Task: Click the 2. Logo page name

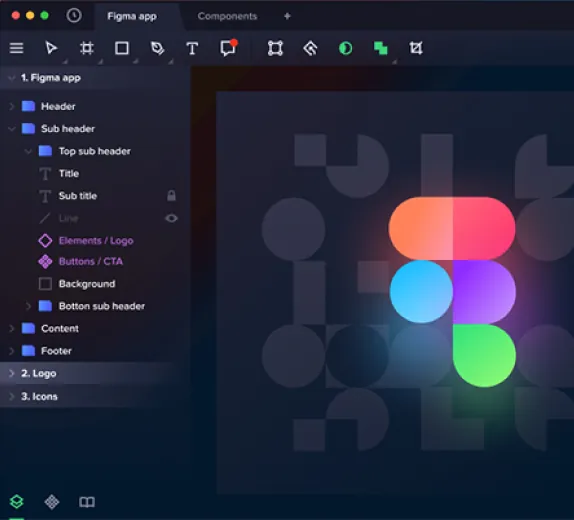Action: pyautogui.click(x=39, y=373)
